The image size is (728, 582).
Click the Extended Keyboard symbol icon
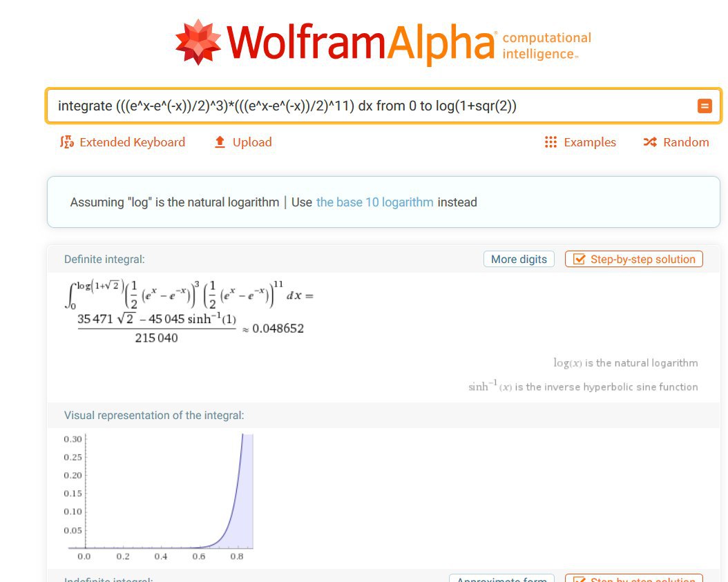coord(67,142)
